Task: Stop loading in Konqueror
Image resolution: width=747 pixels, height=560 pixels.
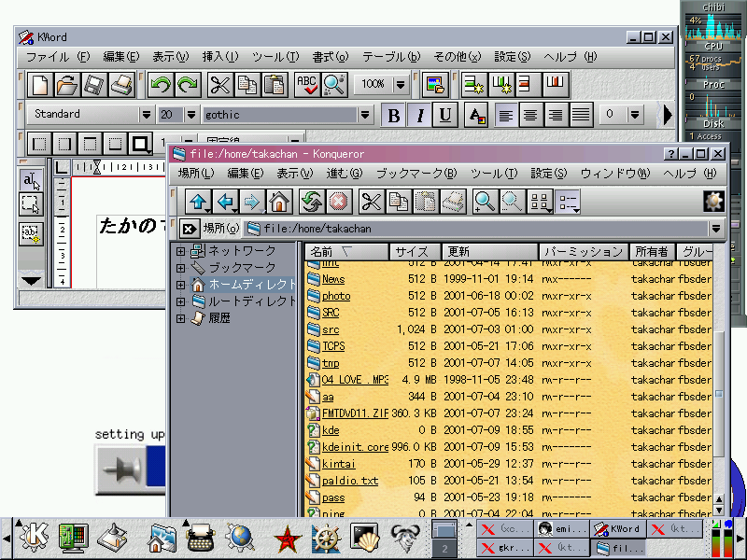Action: pos(339,202)
